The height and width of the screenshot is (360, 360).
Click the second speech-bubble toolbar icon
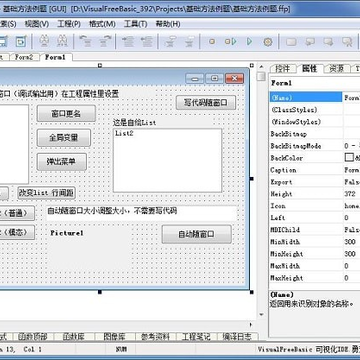329,42
